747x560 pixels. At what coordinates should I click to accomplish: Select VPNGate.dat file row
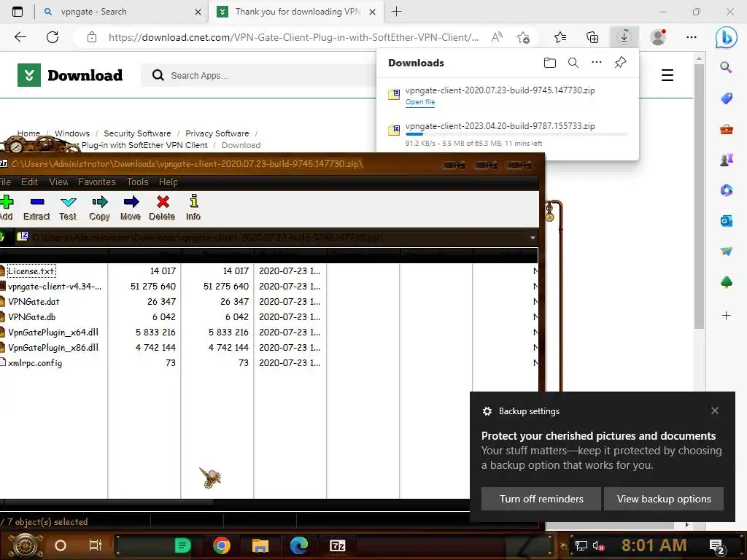(34, 301)
